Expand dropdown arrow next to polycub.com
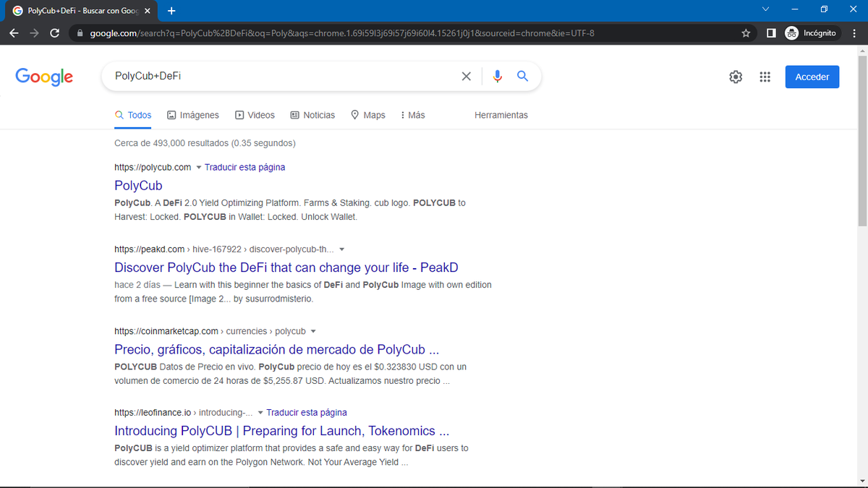 pyautogui.click(x=199, y=168)
